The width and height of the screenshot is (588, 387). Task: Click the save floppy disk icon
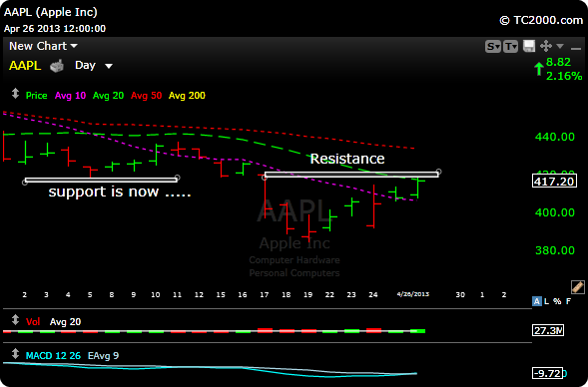(529, 46)
